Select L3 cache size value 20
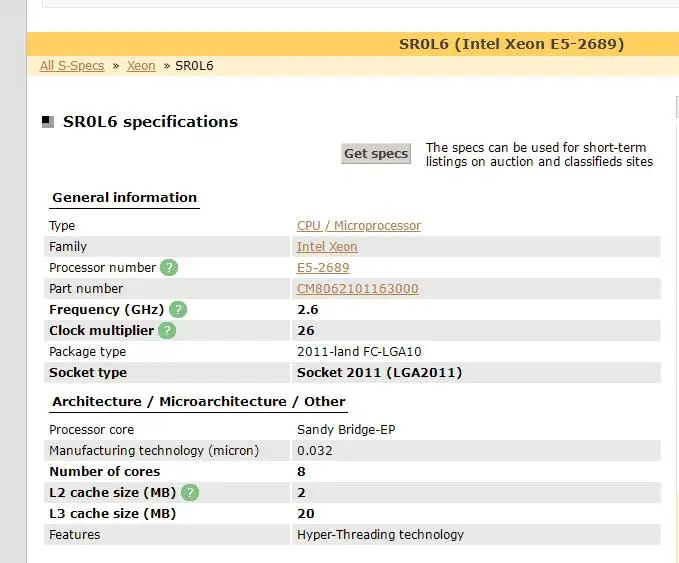679x563 pixels. [306, 514]
